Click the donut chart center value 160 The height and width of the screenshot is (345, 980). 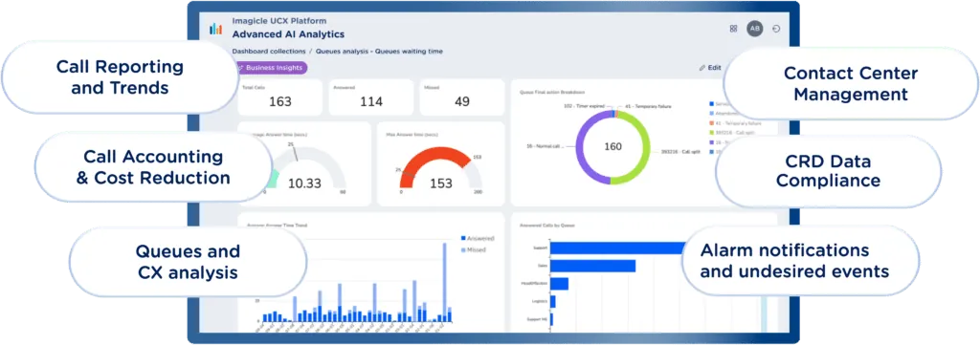tap(613, 146)
